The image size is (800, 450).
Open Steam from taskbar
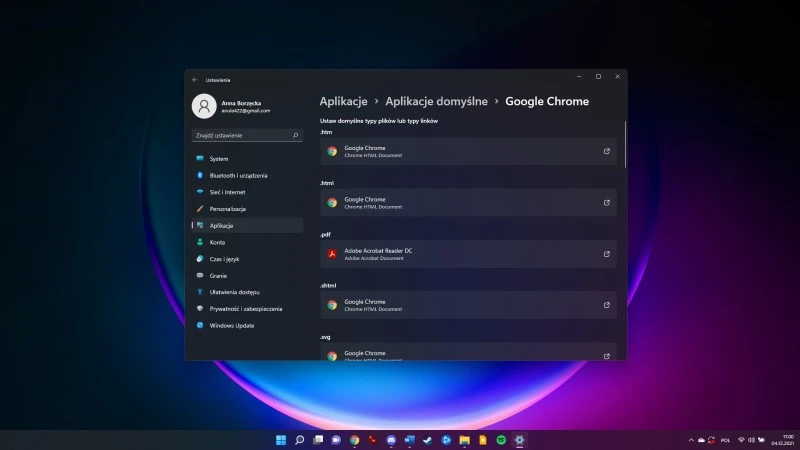click(428, 440)
